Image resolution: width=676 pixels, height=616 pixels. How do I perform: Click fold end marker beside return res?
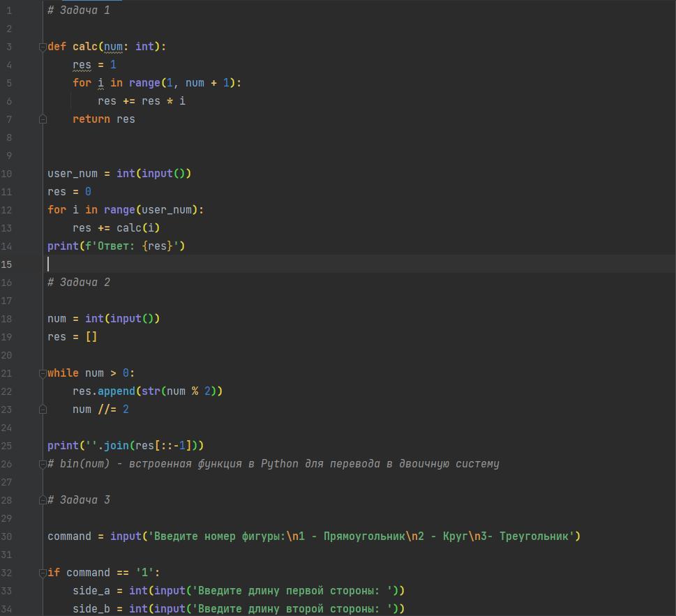pyautogui.click(x=43, y=119)
